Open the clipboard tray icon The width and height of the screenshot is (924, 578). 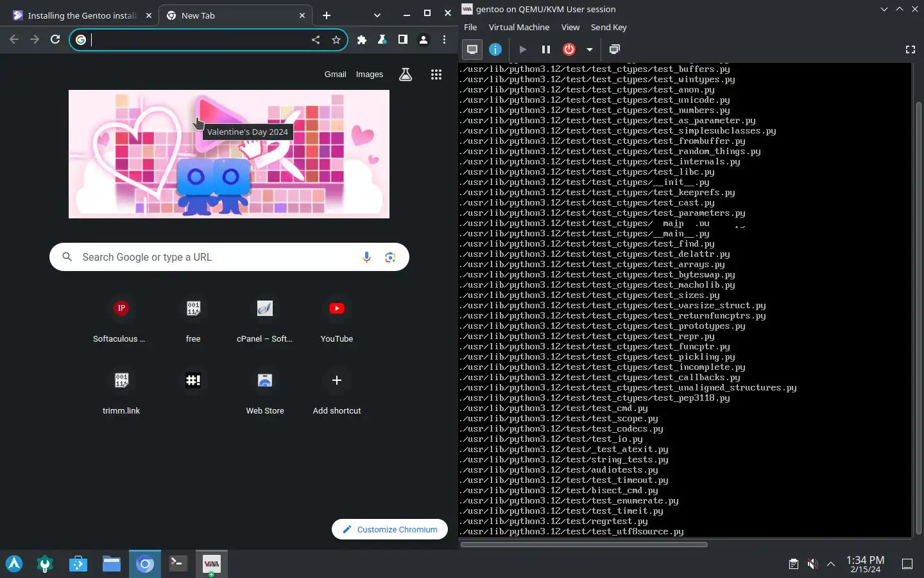[x=794, y=564]
